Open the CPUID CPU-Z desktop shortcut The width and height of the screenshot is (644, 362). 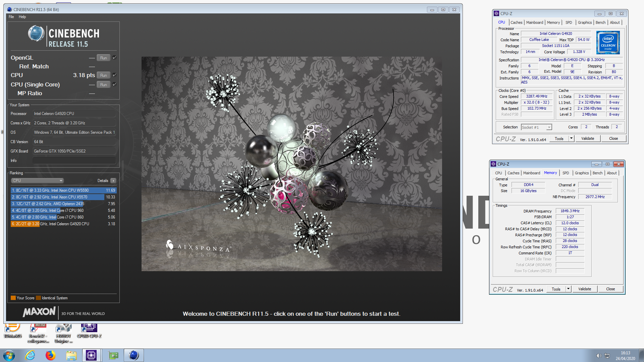[89, 330]
